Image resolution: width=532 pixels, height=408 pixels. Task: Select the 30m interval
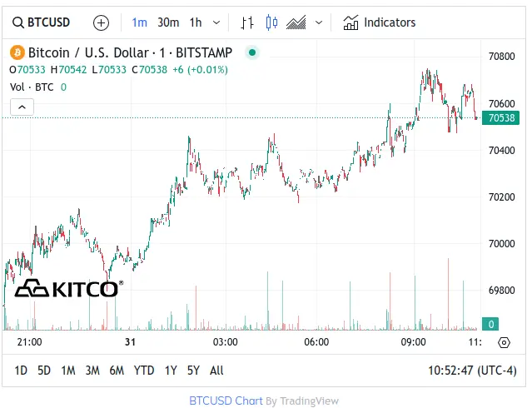[168, 22]
